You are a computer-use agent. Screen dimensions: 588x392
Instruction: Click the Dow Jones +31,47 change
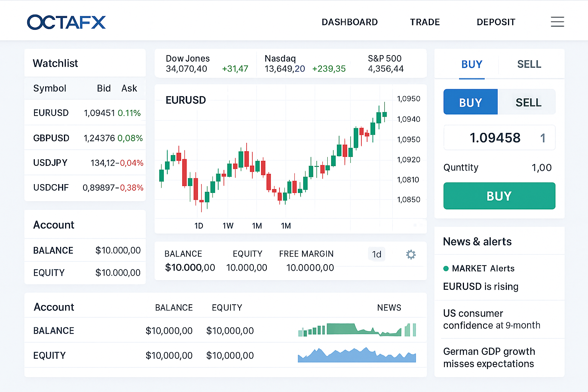235,69
